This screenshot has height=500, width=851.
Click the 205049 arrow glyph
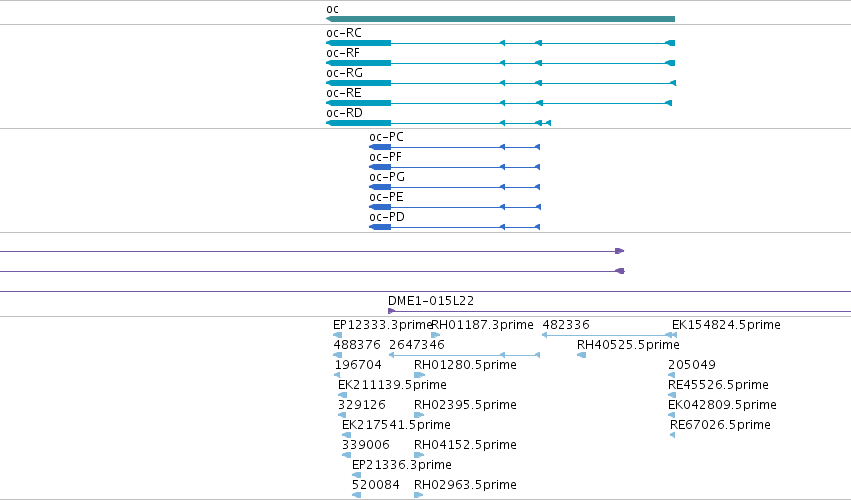[671, 375]
